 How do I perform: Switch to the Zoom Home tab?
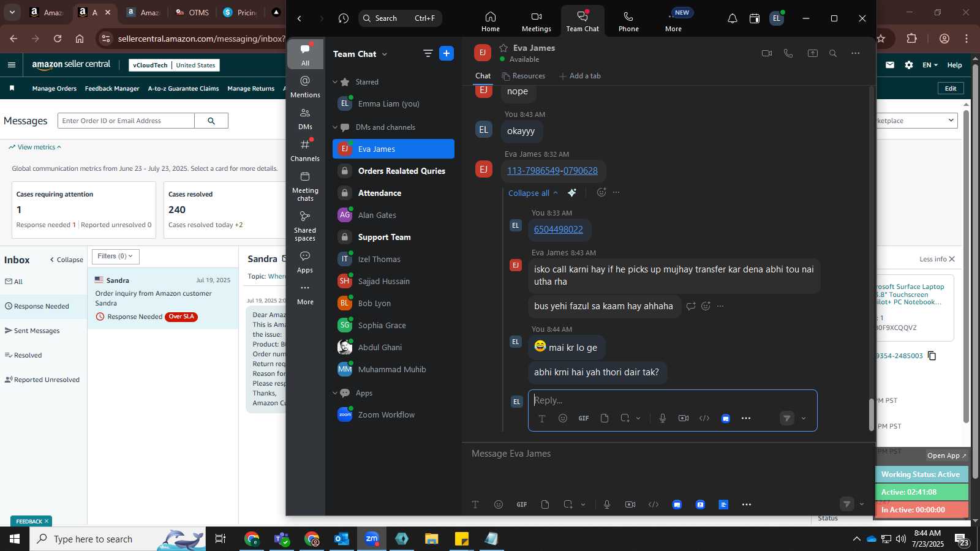pos(490,21)
